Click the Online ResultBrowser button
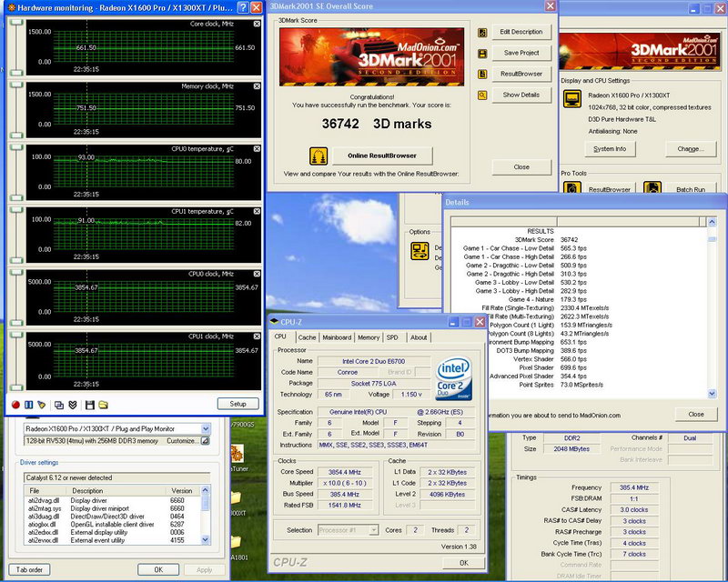The width and height of the screenshot is (728, 582). tap(382, 156)
